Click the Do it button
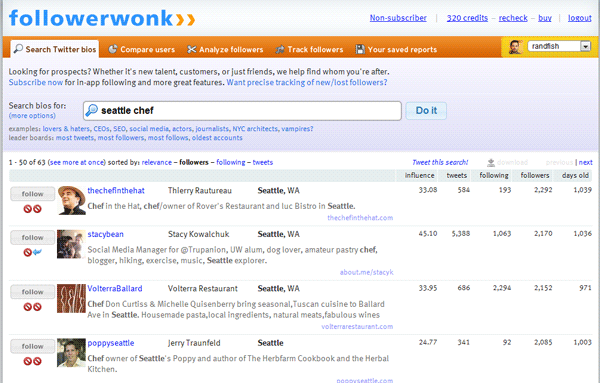 coord(426,111)
